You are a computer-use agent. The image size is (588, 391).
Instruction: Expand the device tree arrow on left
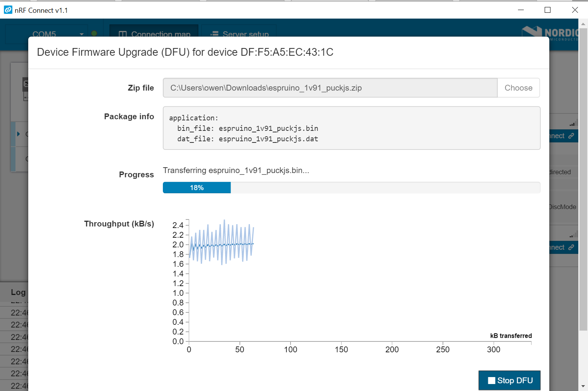pos(18,134)
